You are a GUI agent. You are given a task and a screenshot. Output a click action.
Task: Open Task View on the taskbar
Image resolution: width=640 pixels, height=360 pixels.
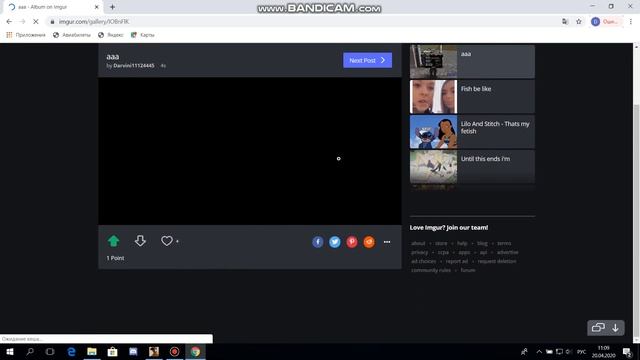pyautogui.click(x=50, y=351)
